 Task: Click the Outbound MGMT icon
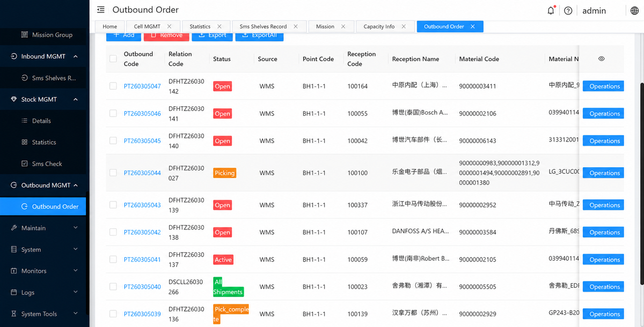click(x=14, y=185)
